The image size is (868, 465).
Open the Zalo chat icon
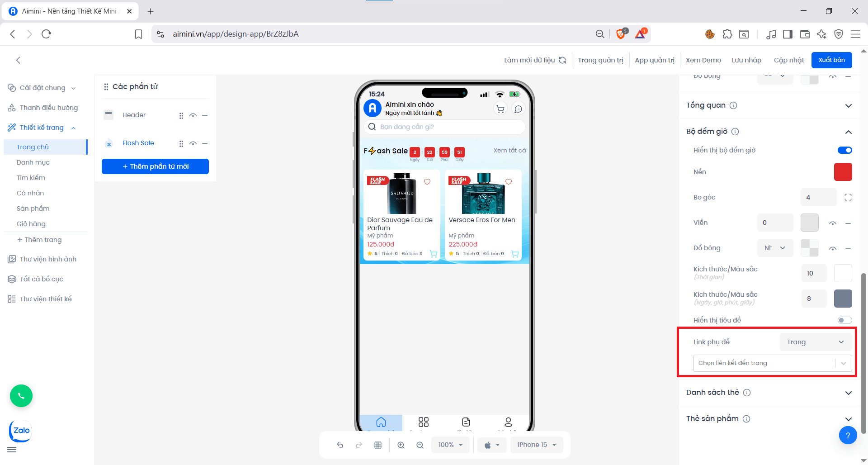(x=21, y=431)
